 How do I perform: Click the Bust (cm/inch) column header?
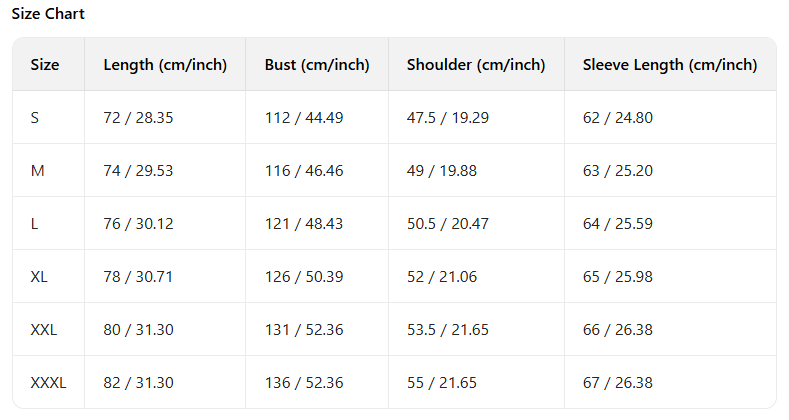tap(317, 65)
